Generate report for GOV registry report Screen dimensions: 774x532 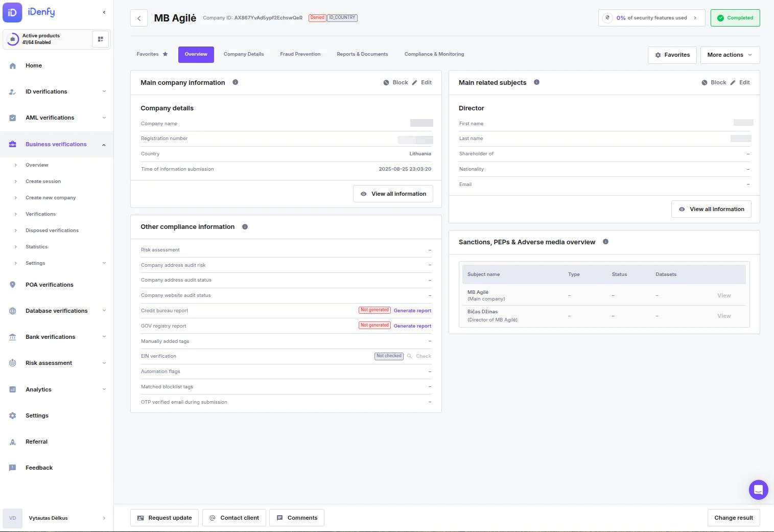(412, 326)
